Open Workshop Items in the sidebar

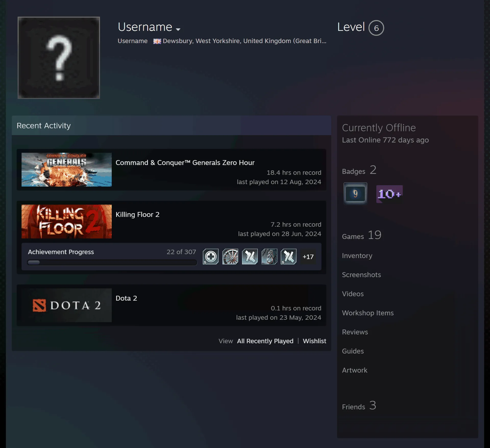click(368, 313)
